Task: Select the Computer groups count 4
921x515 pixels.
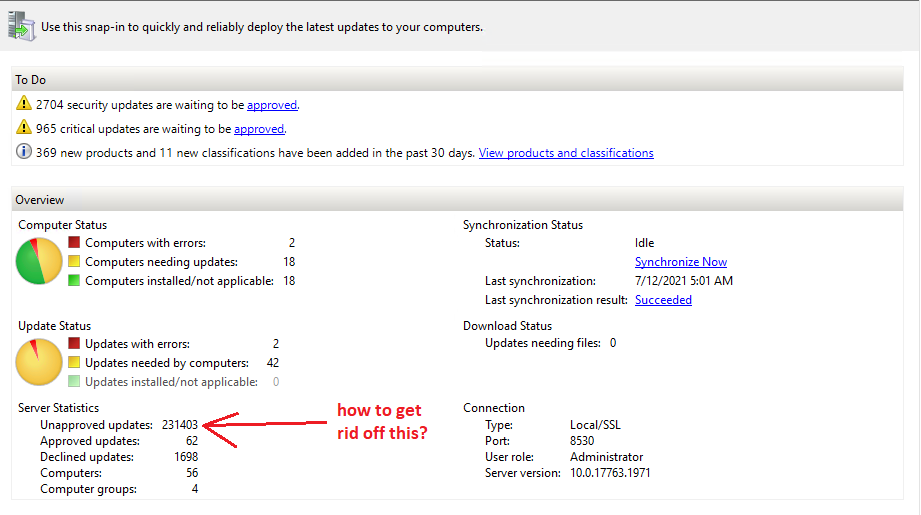Action: click(194, 489)
